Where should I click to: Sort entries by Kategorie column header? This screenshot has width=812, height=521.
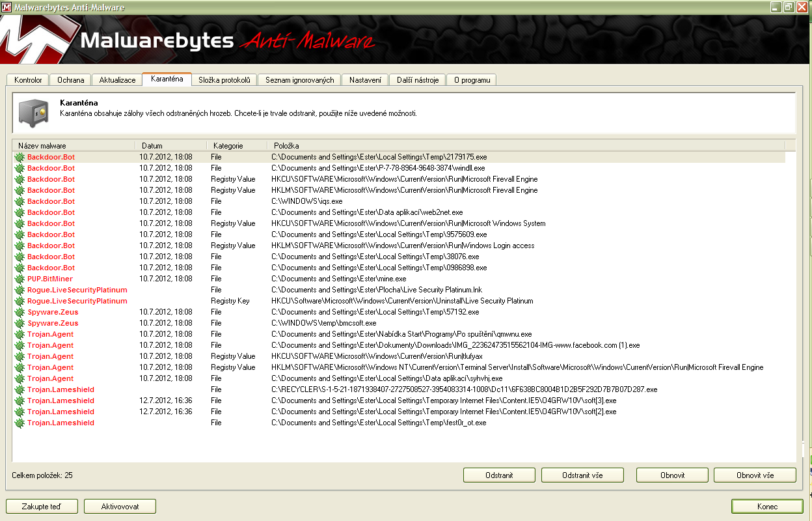[x=236, y=146]
